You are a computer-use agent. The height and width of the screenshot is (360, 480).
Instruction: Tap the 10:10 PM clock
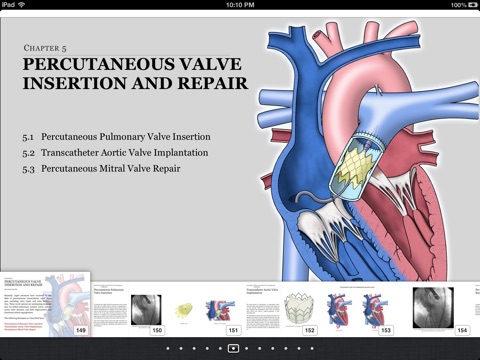(x=240, y=5)
